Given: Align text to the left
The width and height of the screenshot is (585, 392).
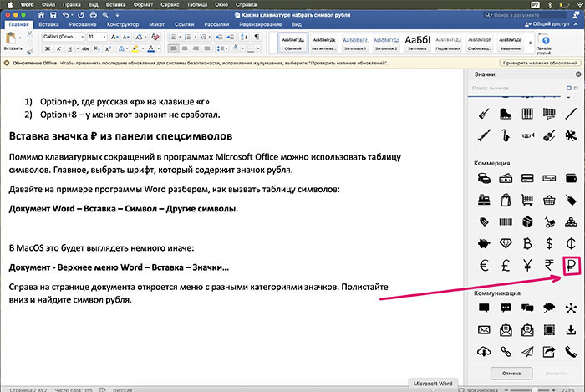Looking at the screenshot, I should (173, 48).
